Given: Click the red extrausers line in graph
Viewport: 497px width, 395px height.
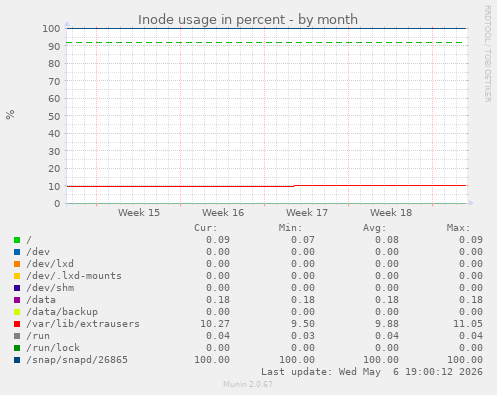Looking at the screenshot, I should 267,186.
